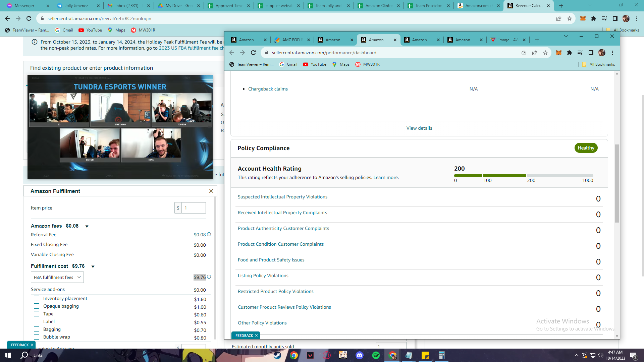644x362 pixels.
Task: Check the Bubble wrap add-on
Action: pos(37,337)
